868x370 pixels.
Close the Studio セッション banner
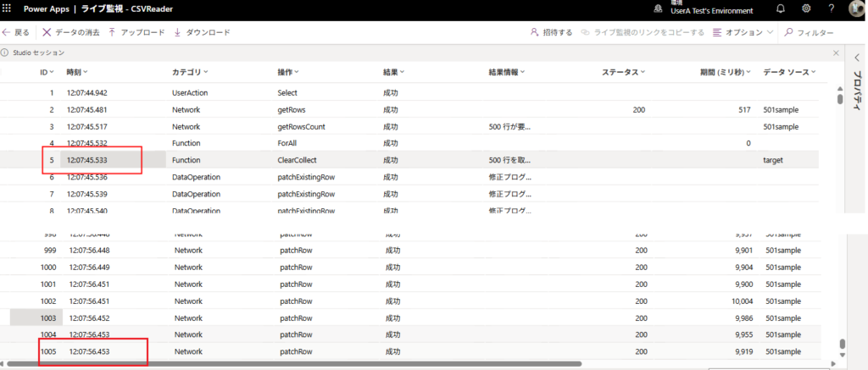tap(837, 52)
